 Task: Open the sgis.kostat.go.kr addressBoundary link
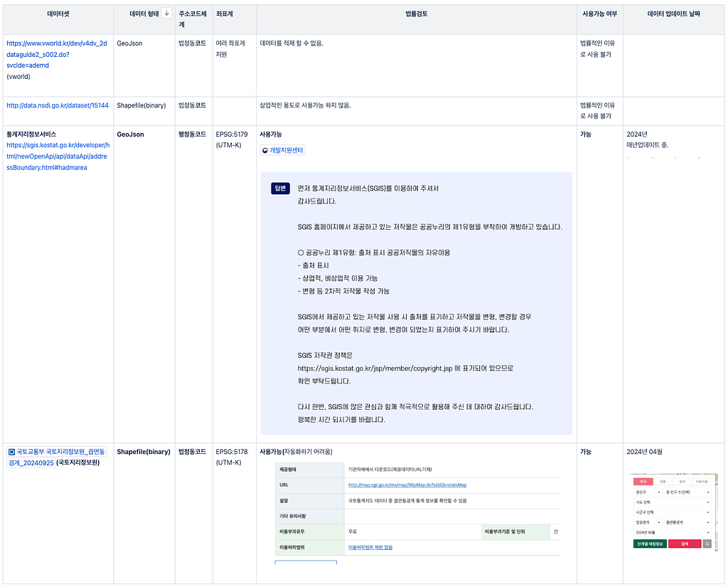tap(58, 156)
